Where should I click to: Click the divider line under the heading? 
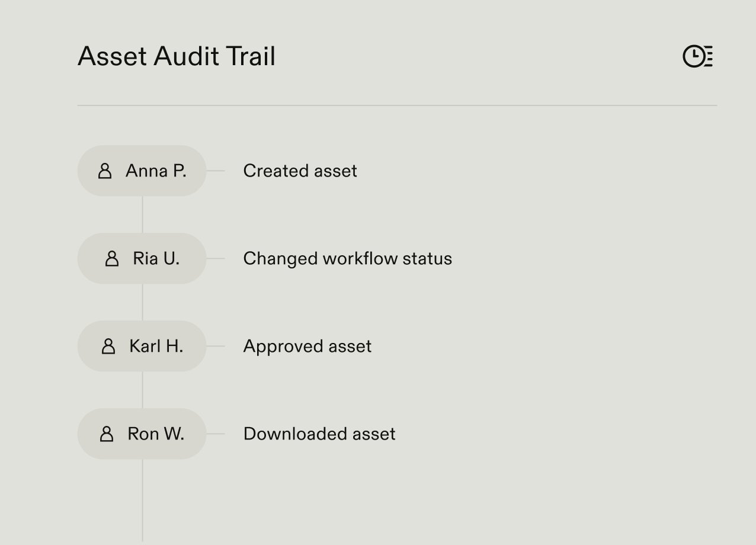(x=397, y=105)
